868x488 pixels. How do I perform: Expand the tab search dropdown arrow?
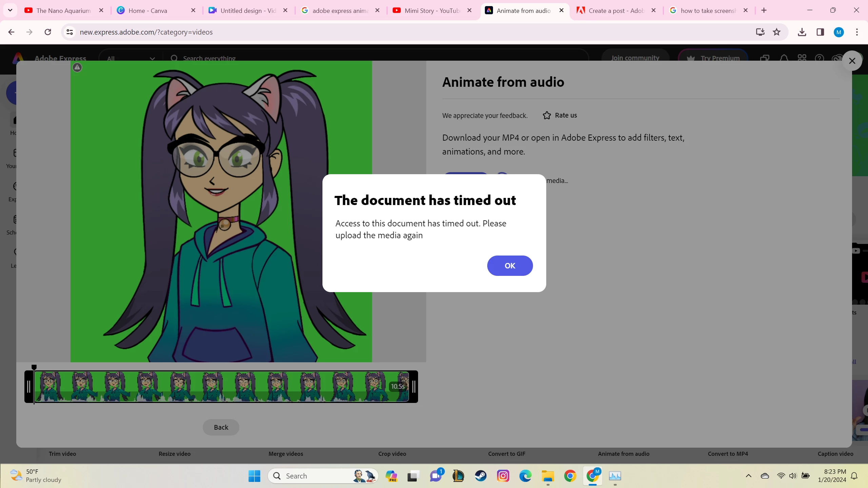(10, 10)
